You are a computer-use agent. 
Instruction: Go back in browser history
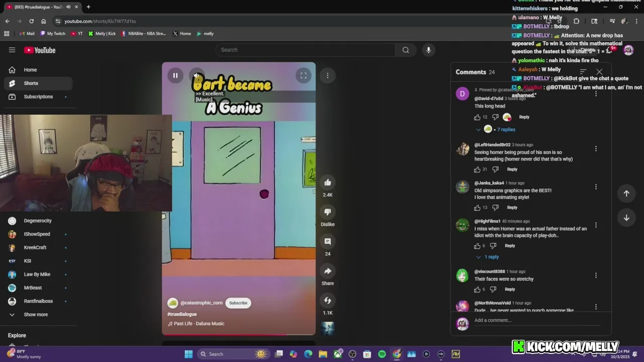click(7, 21)
